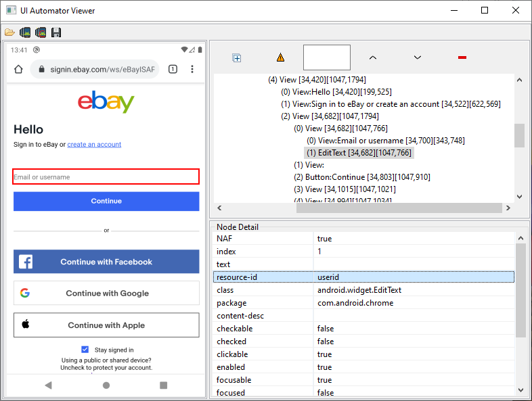Image resolution: width=532 pixels, height=401 pixels.
Task: Maximize the UI Automator Viewer window
Action: tap(485, 11)
